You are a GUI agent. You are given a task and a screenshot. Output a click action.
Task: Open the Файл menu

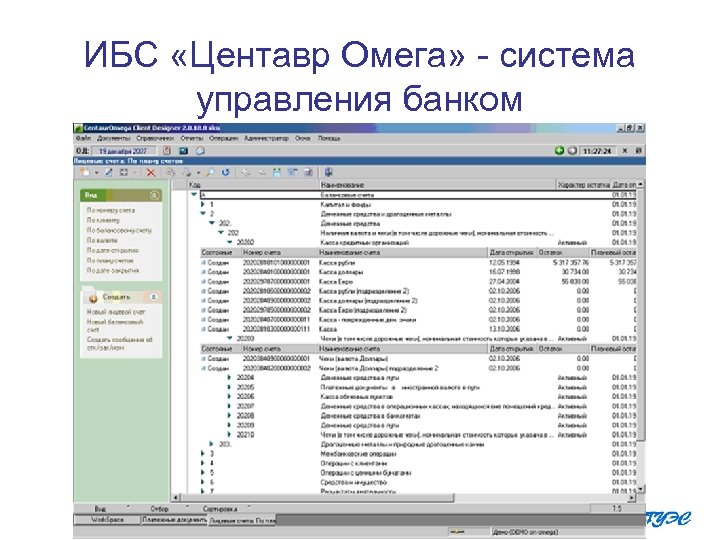[x=83, y=138]
